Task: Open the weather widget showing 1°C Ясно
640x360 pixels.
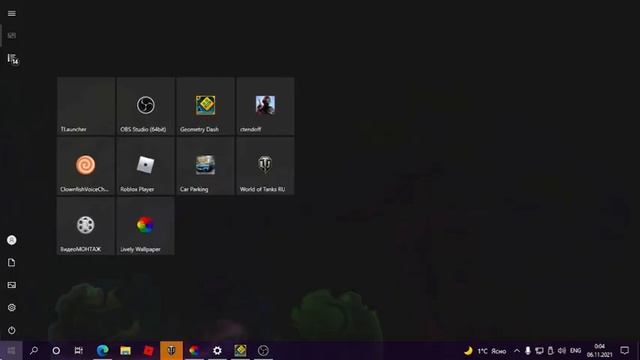Action: click(x=485, y=351)
